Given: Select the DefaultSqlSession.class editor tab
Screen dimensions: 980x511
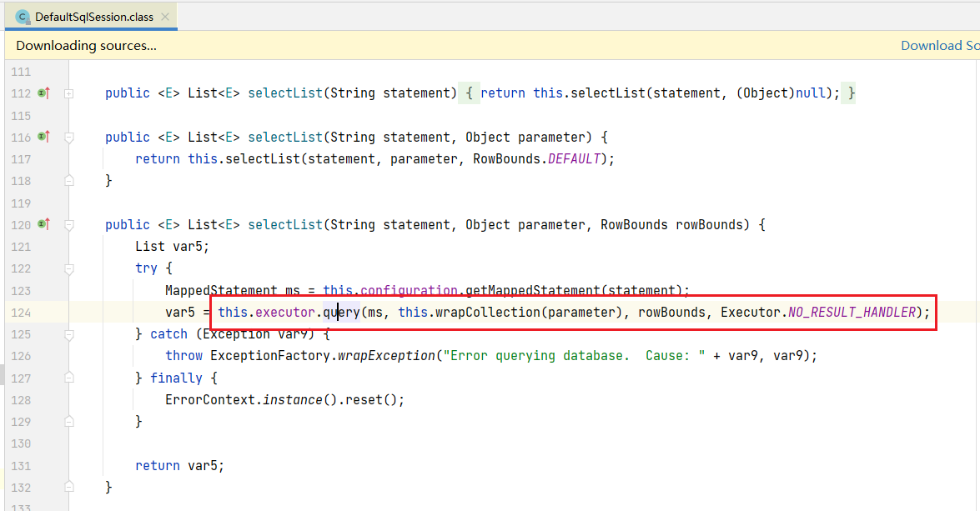Looking at the screenshot, I should point(93,17).
